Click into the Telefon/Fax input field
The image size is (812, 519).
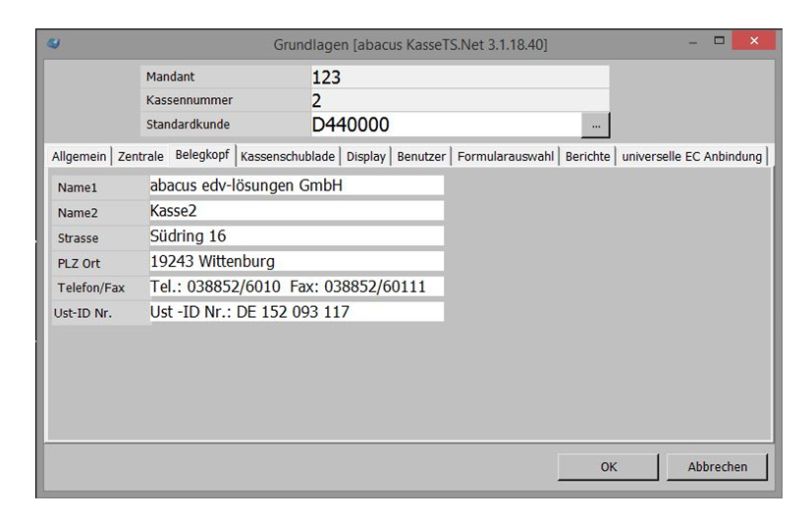[x=296, y=286]
